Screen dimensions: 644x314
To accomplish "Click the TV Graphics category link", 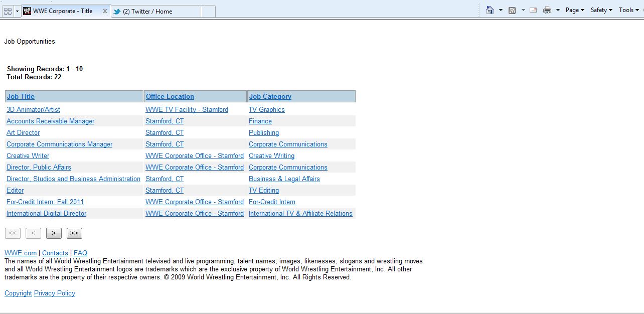I will pos(267,110).
